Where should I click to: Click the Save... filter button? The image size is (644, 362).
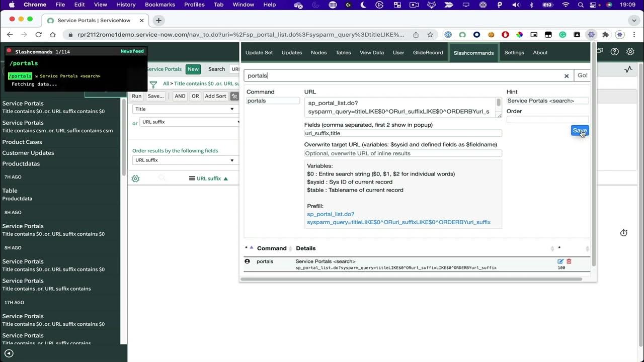(155, 96)
